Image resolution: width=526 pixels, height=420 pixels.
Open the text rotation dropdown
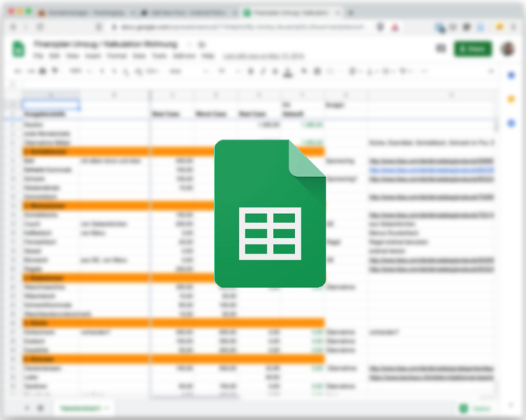pyautogui.click(x=405, y=71)
